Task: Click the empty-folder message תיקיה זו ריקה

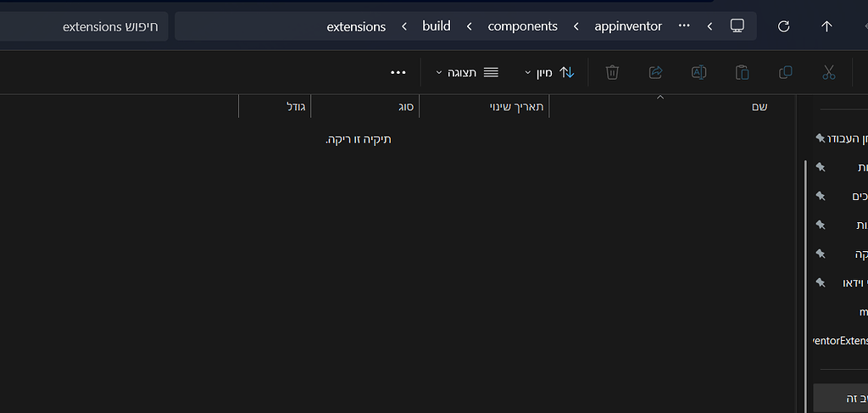Action: (x=359, y=139)
